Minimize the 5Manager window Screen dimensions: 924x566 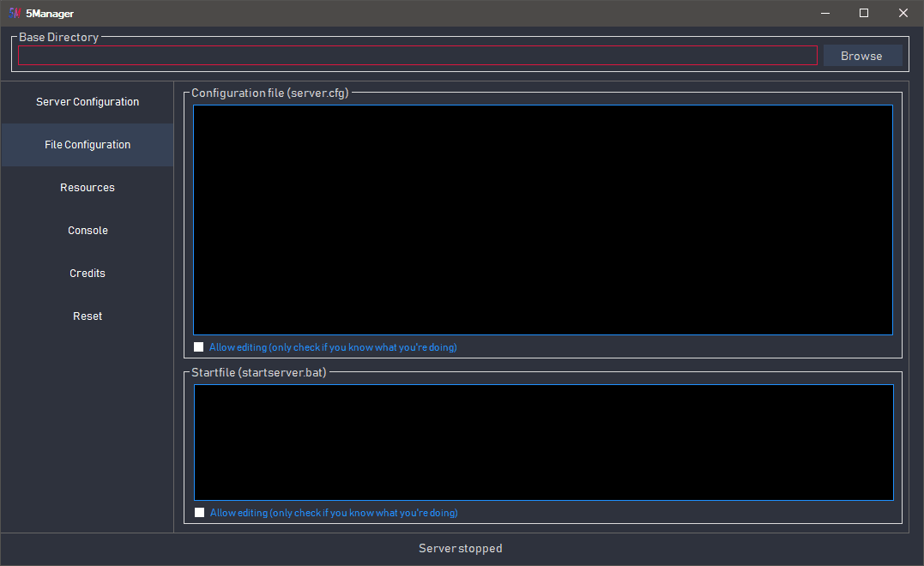click(824, 13)
